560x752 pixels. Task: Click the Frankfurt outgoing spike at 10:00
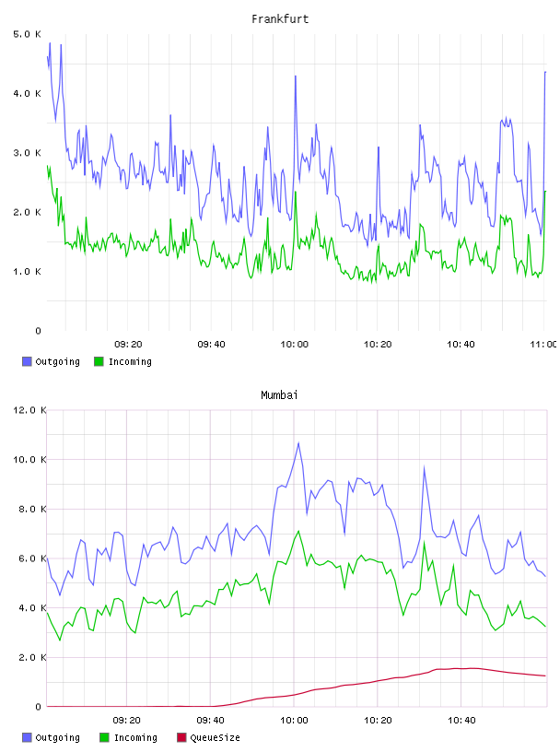(x=296, y=76)
